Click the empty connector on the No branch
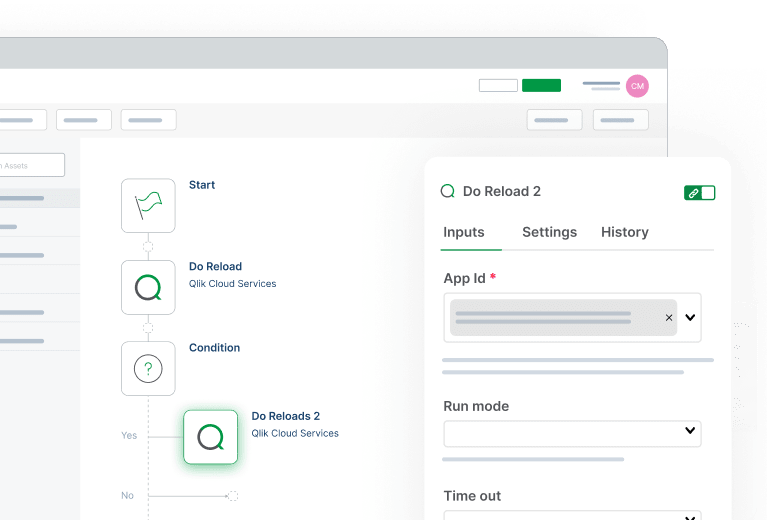 233,496
